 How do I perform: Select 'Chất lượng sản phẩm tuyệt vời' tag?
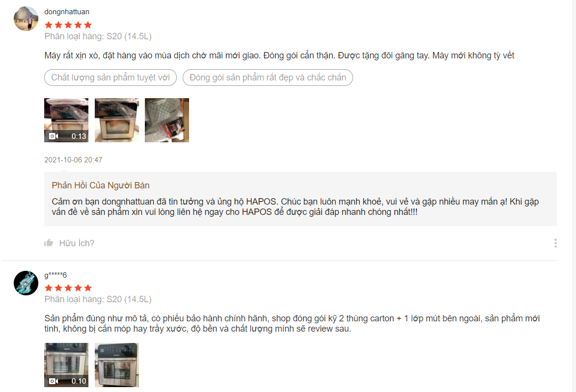pos(110,78)
